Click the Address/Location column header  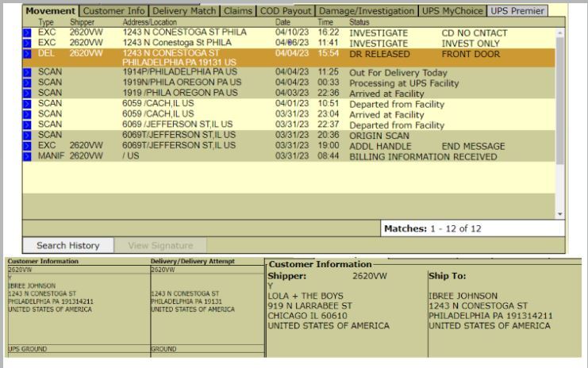tap(150, 22)
